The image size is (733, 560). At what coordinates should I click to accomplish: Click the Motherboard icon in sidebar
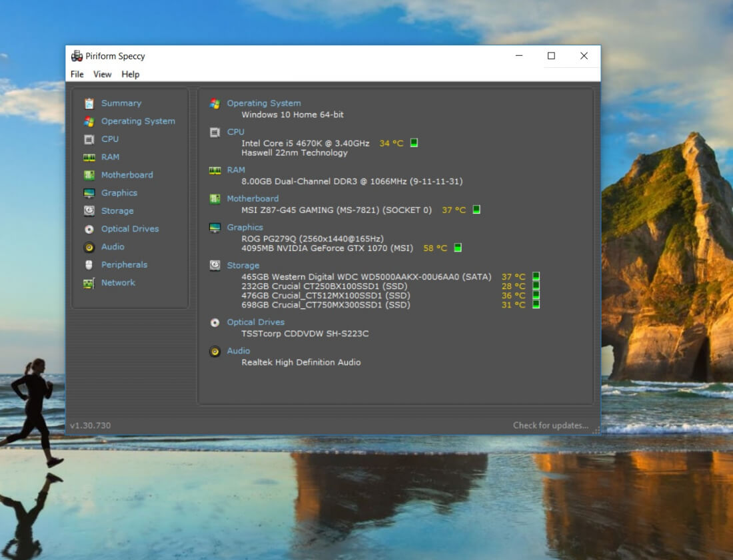89,175
